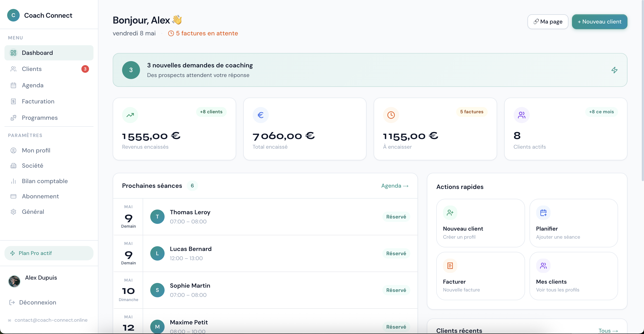Click Réservé status for Sophie Martin
Screen dimensions: 644x334
pos(396,290)
